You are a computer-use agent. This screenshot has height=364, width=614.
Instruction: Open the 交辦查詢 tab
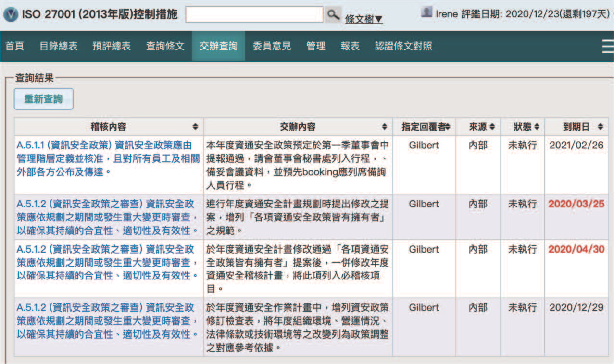(x=218, y=46)
